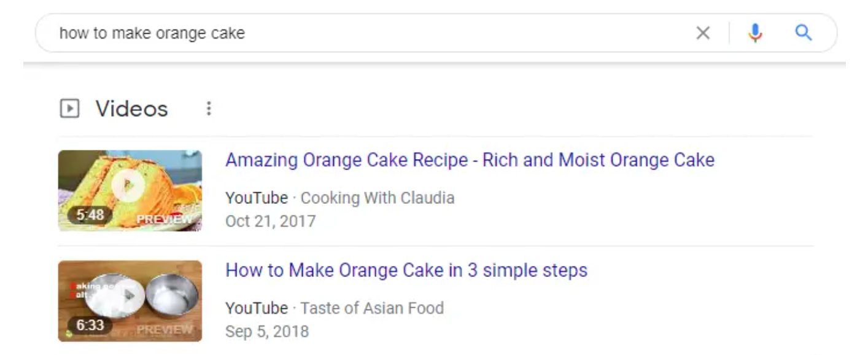Click the Videos section heading
This screenshot has width=868, height=355.
(131, 109)
